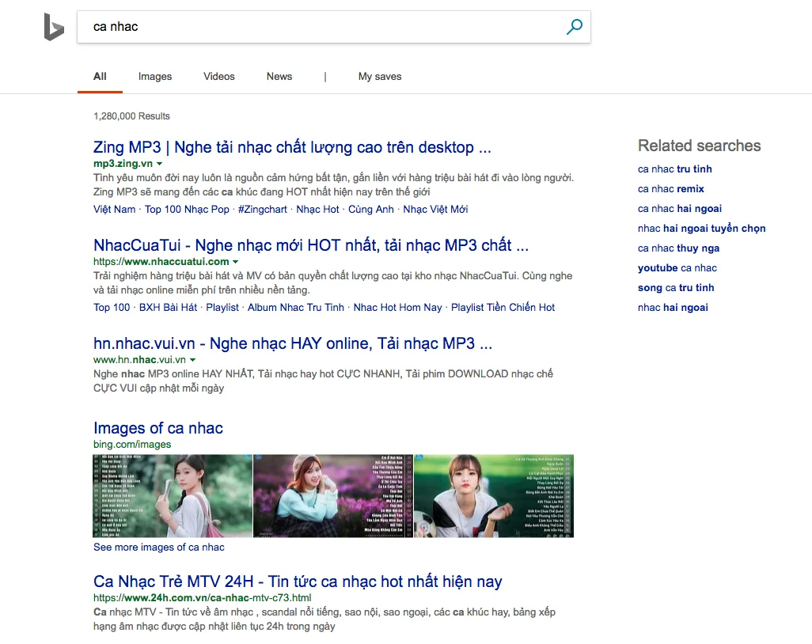
Task: Expand the dropdown arrow next to www.nhaccuatui.com
Action: (236, 262)
